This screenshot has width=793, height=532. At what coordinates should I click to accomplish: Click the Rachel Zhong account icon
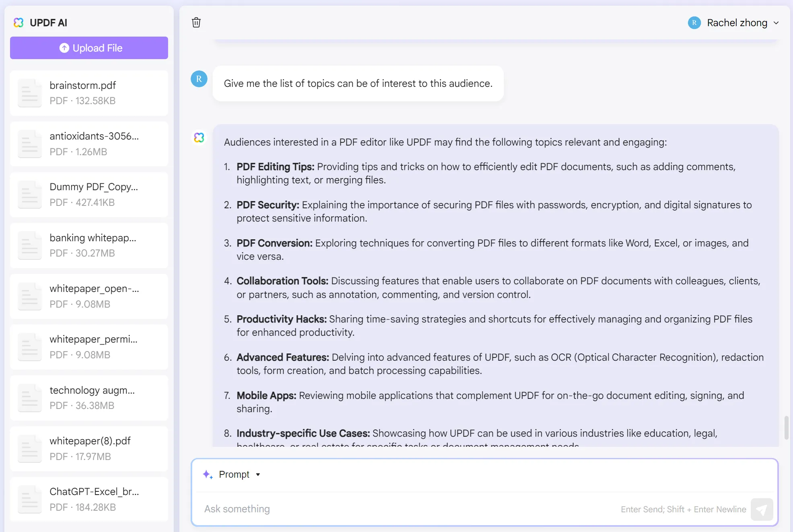tap(693, 22)
